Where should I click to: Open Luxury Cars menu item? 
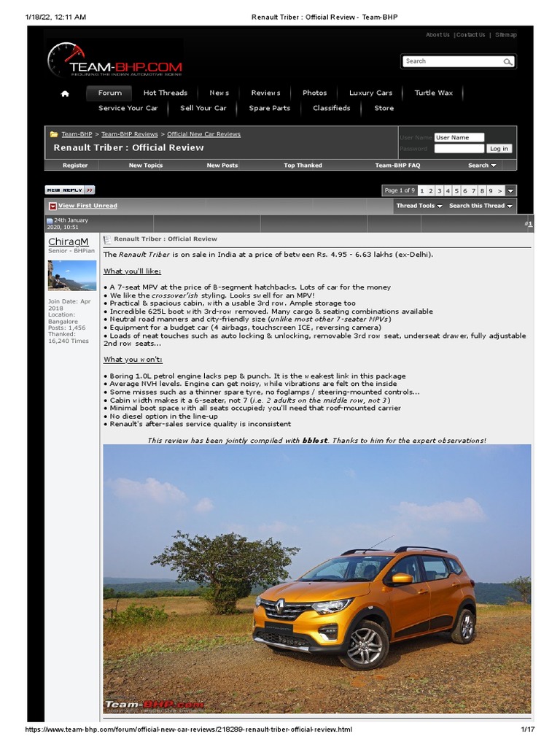pyautogui.click(x=371, y=93)
